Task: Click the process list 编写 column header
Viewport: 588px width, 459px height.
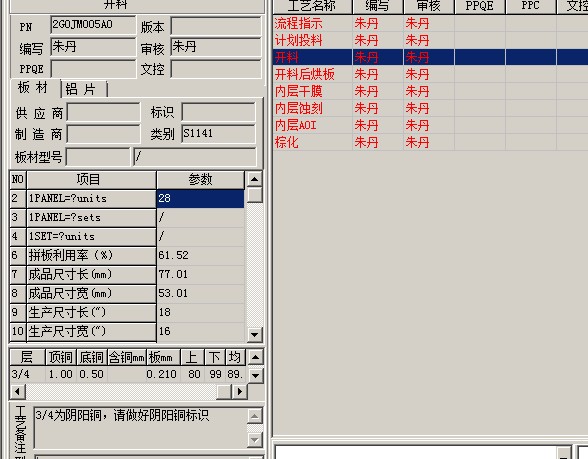Action: 378,6
